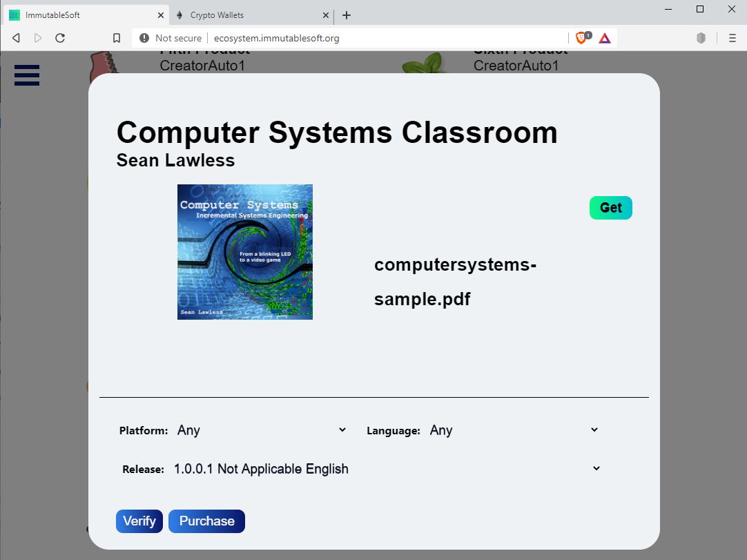Screen dimensions: 747x560
Task: Click the browser forward arrow
Action: coord(38,38)
